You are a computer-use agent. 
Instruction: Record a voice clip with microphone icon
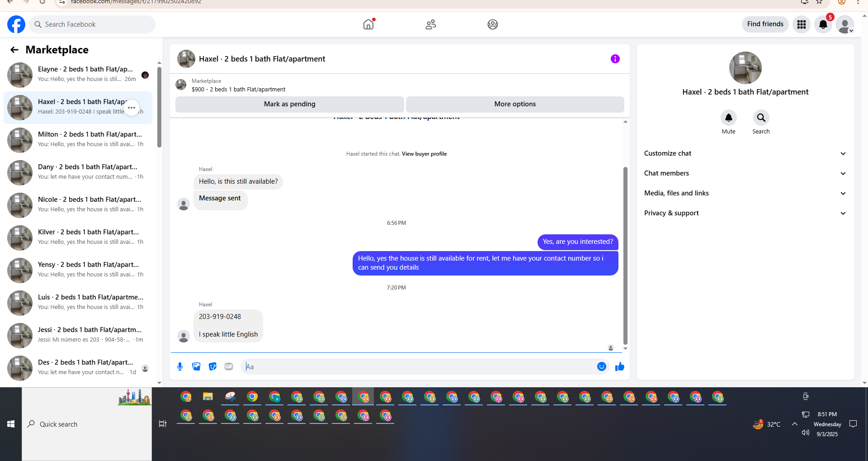point(180,366)
